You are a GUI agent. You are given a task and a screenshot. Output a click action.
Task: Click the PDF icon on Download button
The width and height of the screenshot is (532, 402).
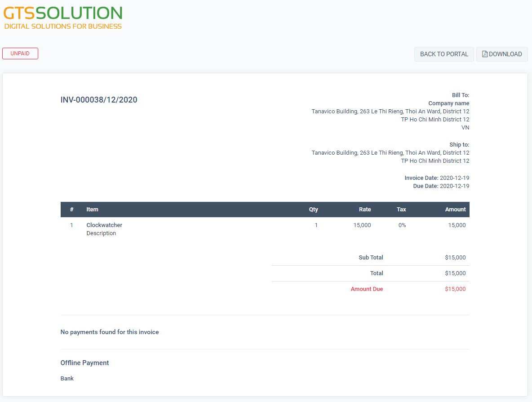(485, 54)
